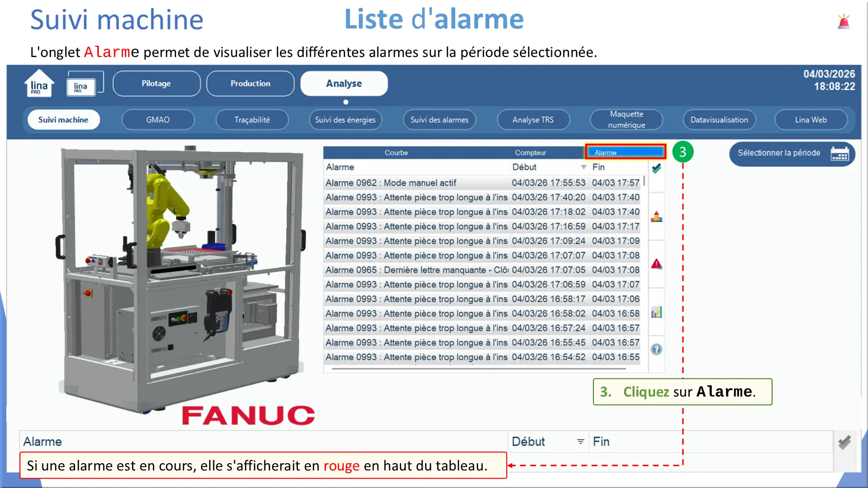Click the Lina screen monitor icon
The width and height of the screenshot is (868, 488).
[85, 83]
